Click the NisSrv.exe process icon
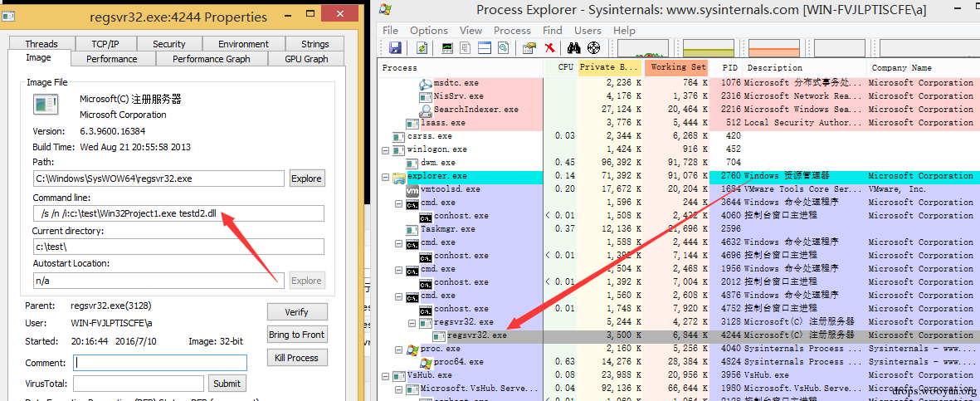 [426, 96]
